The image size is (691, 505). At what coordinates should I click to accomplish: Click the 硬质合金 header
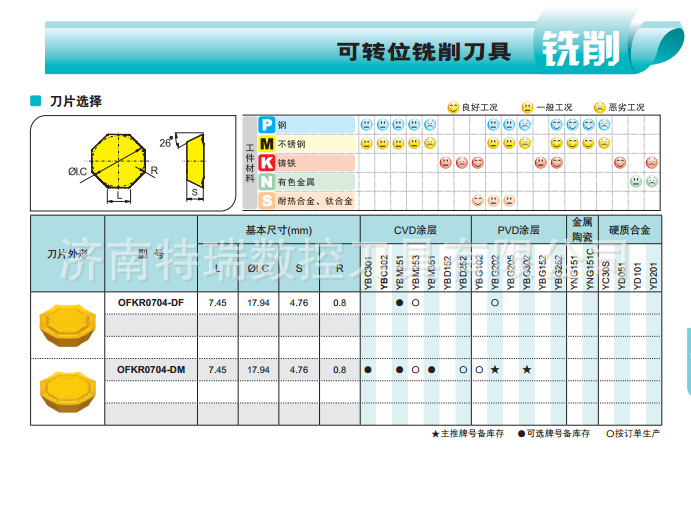tap(629, 230)
